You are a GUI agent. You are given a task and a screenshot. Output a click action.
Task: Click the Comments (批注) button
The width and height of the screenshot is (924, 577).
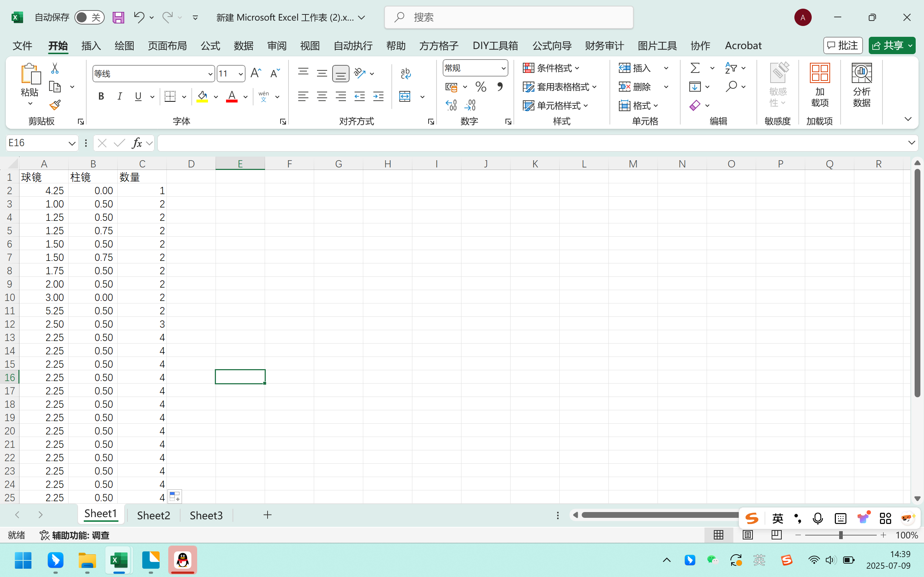tap(843, 46)
